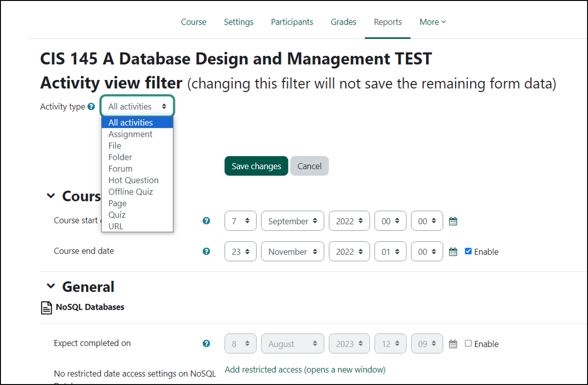Click the NoSQL Databases page icon

pyautogui.click(x=47, y=307)
